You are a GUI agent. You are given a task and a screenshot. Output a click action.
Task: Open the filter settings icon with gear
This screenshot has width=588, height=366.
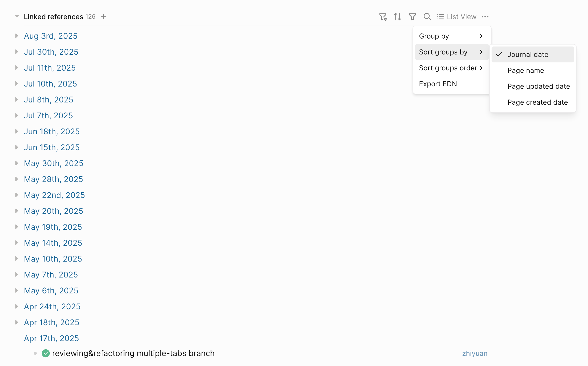tap(383, 17)
